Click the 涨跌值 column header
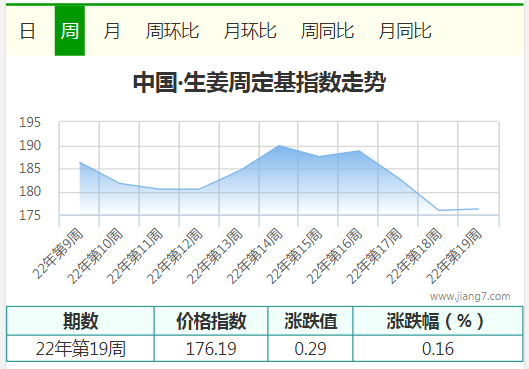This screenshot has height=369, width=529. pyautogui.click(x=310, y=321)
